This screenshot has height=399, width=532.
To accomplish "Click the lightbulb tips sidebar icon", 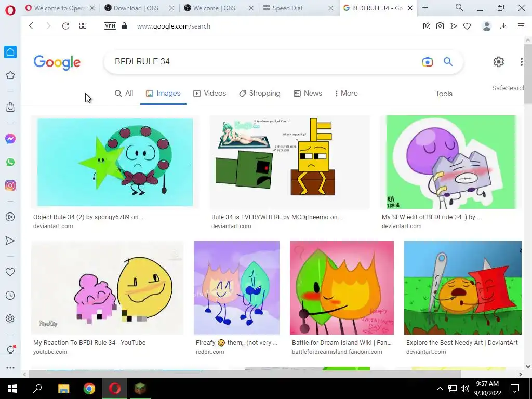I will pos(10,350).
